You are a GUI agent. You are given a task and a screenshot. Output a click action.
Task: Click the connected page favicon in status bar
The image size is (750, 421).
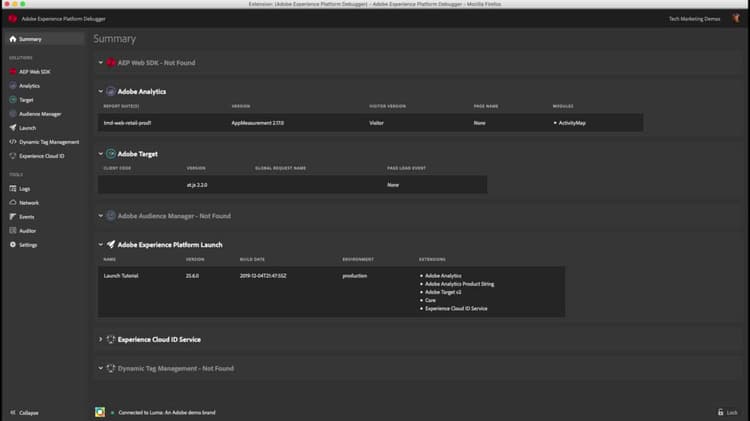[100, 412]
